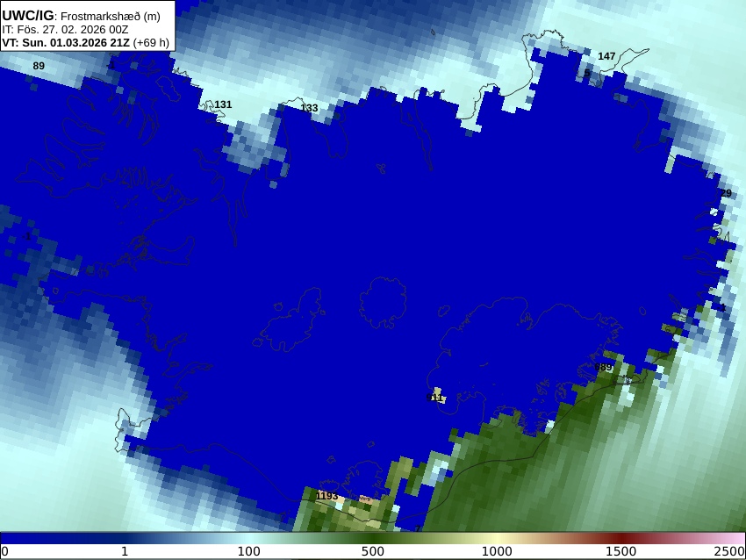This screenshot has width=746, height=560.
Task: Click the color scale label 500
Action: pos(373,551)
